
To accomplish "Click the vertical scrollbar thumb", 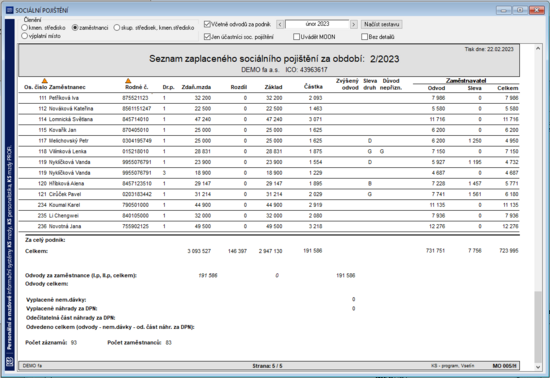I will [x=538, y=326].
